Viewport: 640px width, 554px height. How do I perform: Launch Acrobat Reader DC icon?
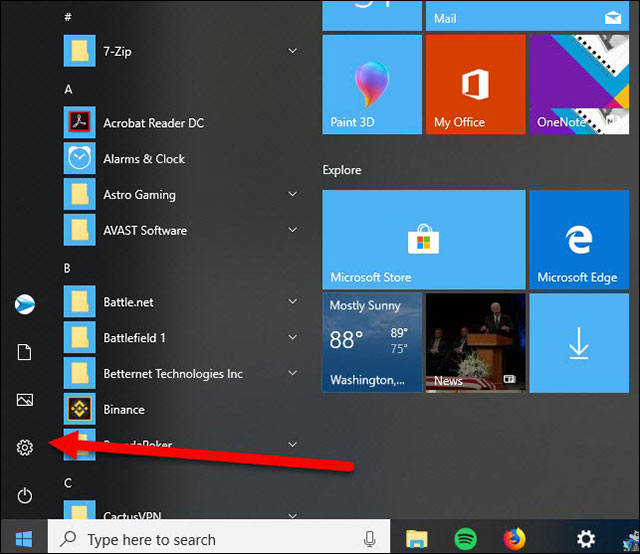[x=80, y=122]
